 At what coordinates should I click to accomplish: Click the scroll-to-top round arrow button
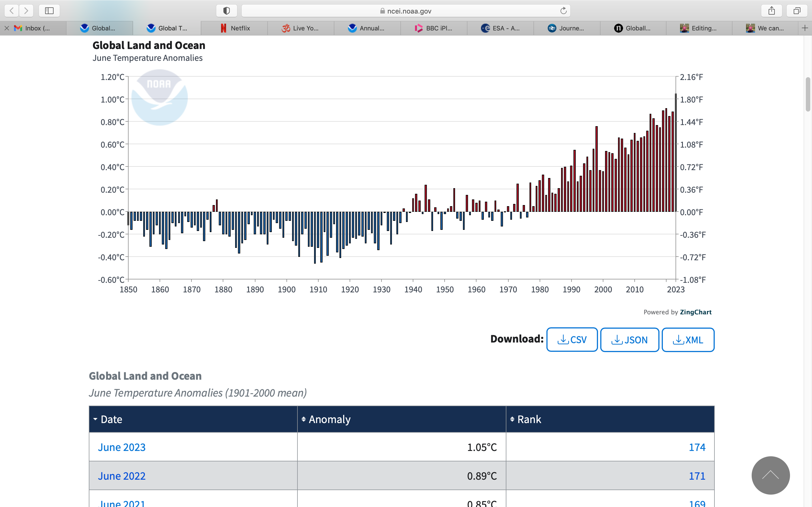[x=770, y=475]
